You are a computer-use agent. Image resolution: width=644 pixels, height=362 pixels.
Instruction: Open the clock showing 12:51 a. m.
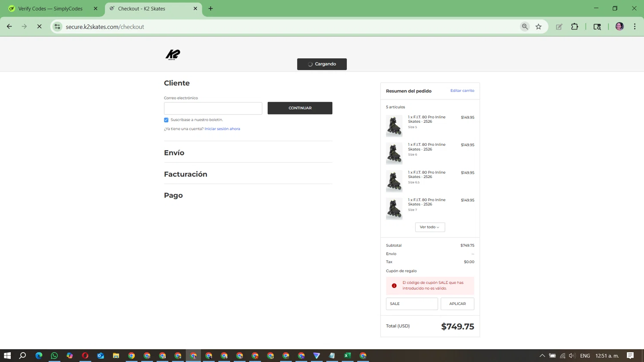[607, 356]
